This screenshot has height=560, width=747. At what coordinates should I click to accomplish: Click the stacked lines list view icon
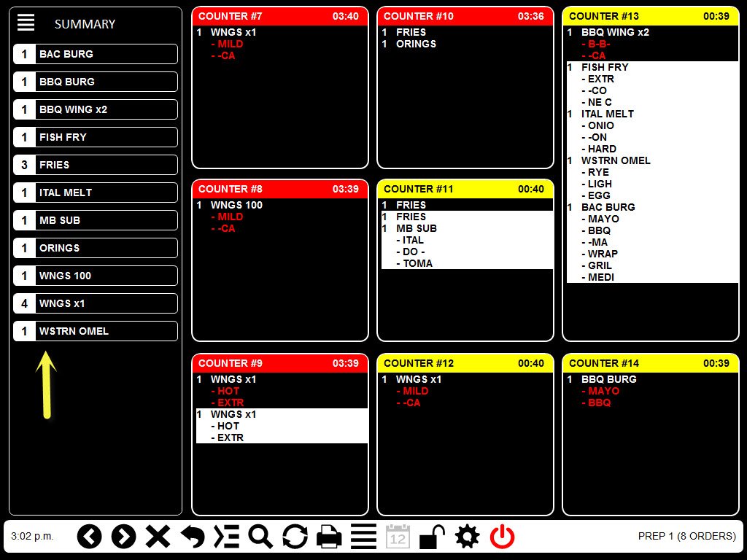point(363,537)
